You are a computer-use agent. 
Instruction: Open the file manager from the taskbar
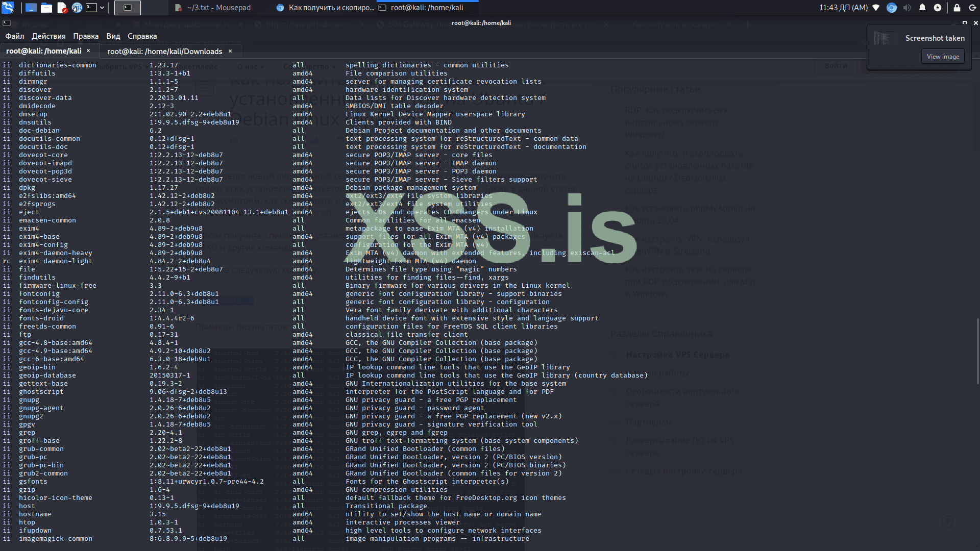(x=46, y=8)
